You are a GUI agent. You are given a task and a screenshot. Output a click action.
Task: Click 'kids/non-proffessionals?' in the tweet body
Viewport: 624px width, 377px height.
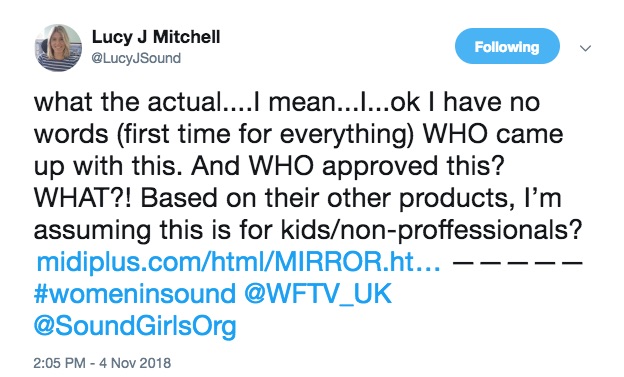[x=431, y=230]
